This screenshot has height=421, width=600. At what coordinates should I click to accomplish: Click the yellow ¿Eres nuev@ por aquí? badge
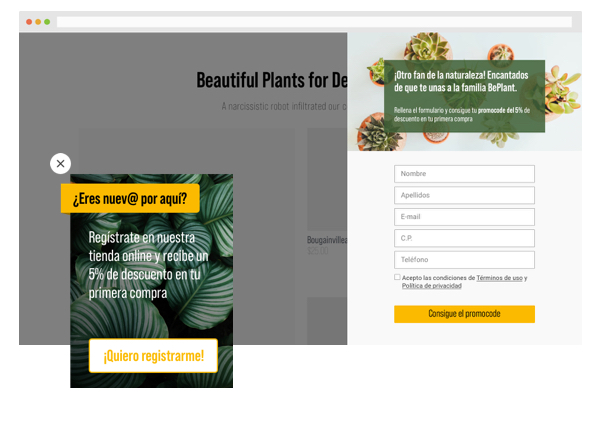(x=130, y=198)
